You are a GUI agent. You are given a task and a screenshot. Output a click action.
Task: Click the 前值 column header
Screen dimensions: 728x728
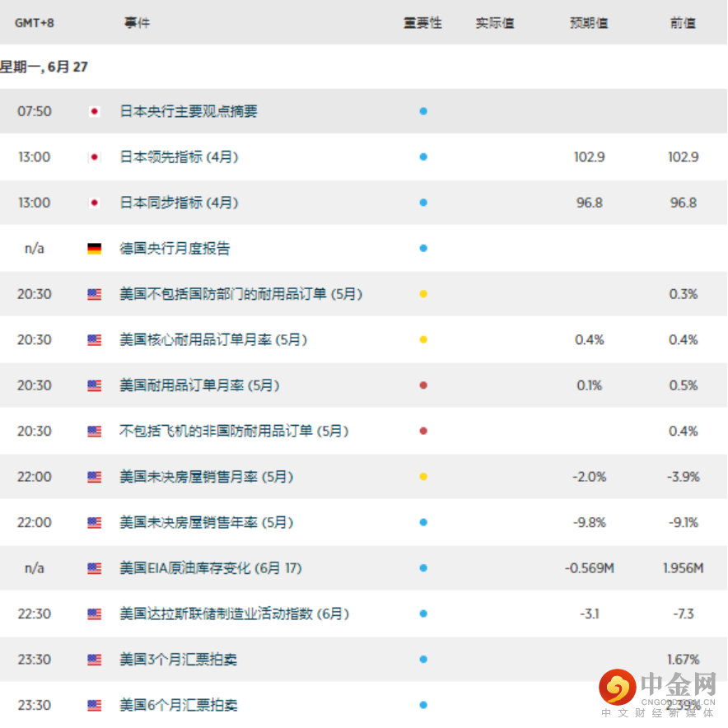click(x=683, y=23)
